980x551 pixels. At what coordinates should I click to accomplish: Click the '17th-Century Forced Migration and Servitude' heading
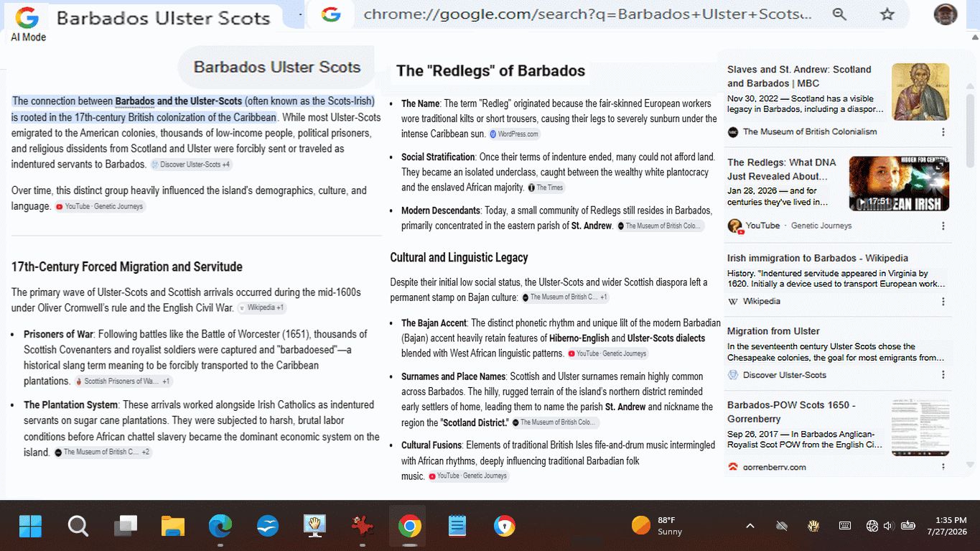click(127, 267)
